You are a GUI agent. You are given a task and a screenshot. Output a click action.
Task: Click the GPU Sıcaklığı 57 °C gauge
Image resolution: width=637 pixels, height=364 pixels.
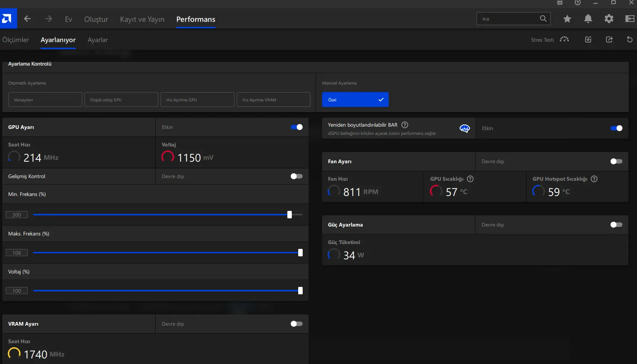click(x=436, y=191)
